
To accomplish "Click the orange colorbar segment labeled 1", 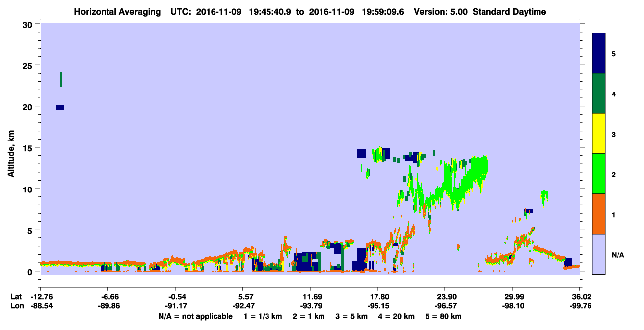I will pyautogui.click(x=599, y=214).
